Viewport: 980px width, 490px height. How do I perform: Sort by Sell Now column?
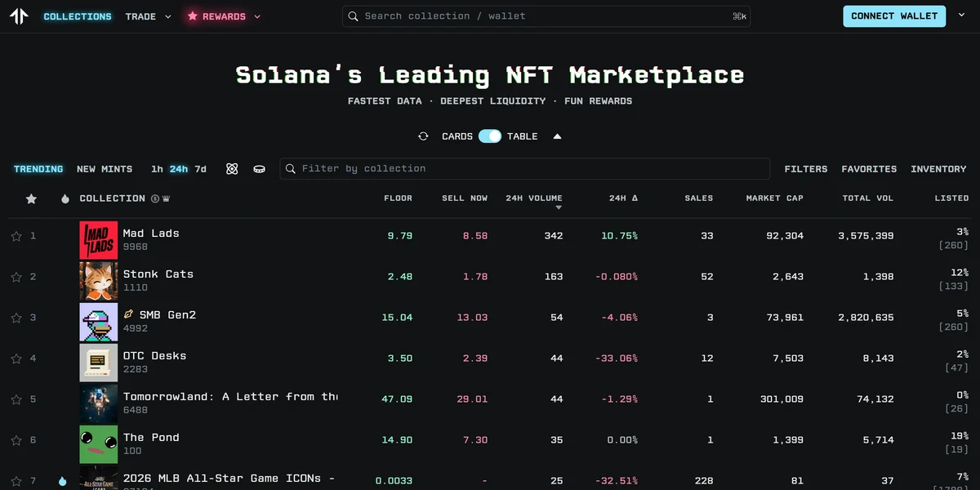click(x=465, y=198)
